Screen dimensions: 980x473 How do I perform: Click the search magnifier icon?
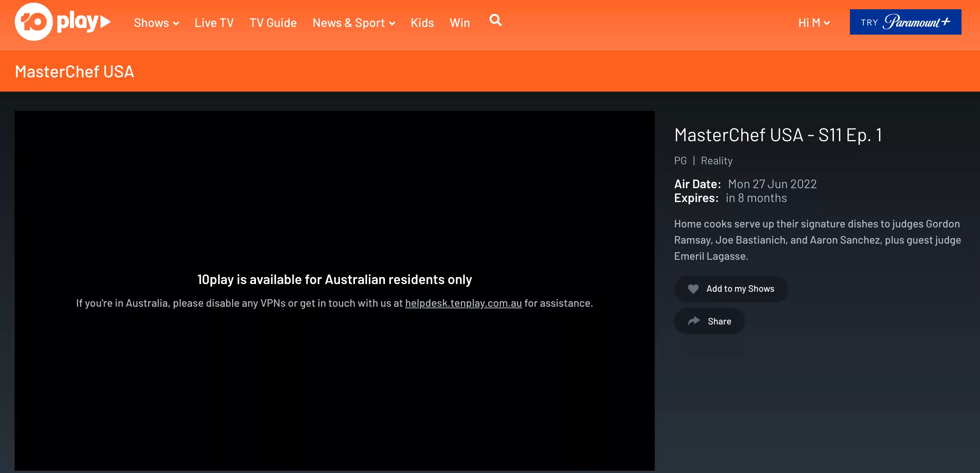pos(495,20)
